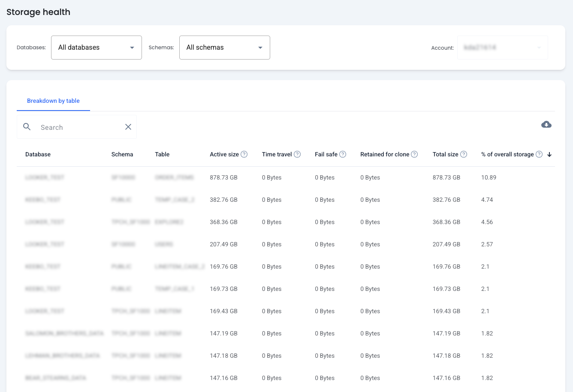Sort by Table column header
The height and width of the screenshot is (392, 573).
[162, 154]
